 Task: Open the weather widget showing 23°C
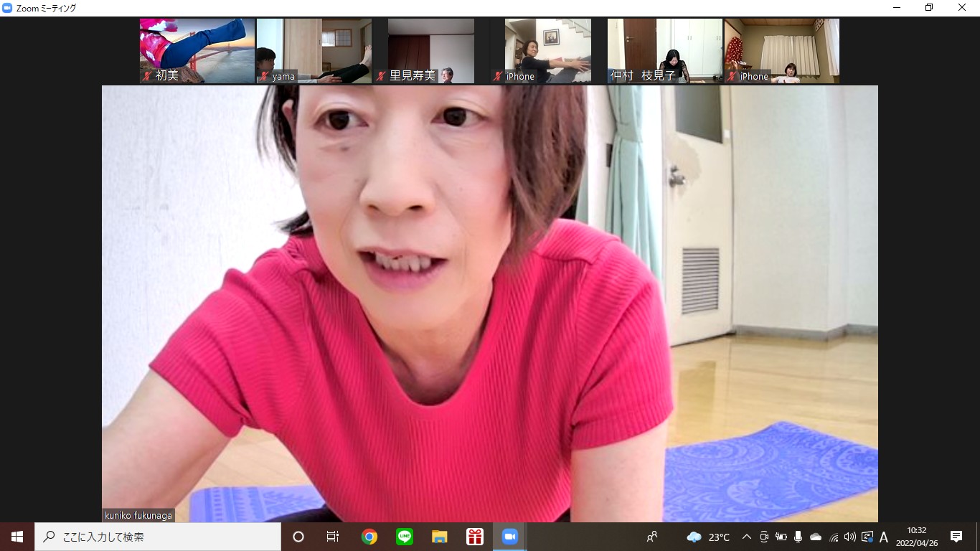pyautogui.click(x=708, y=537)
